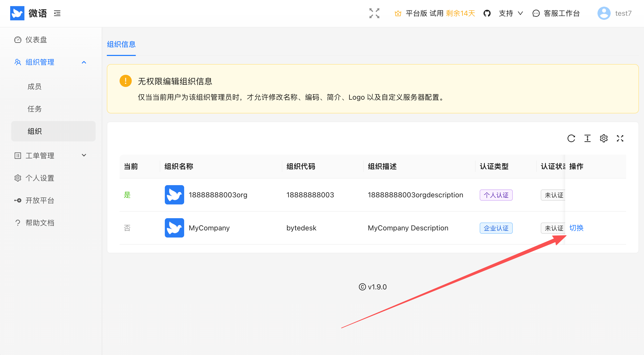Click the 组织名称 column header
Viewport: 644px width, 355px height.
[179, 166]
